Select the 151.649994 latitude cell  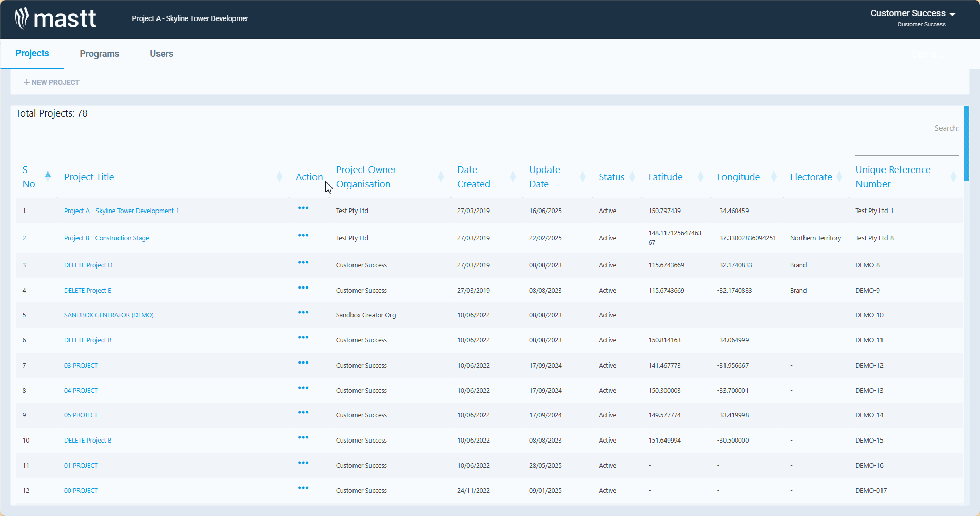tap(664, 441)
